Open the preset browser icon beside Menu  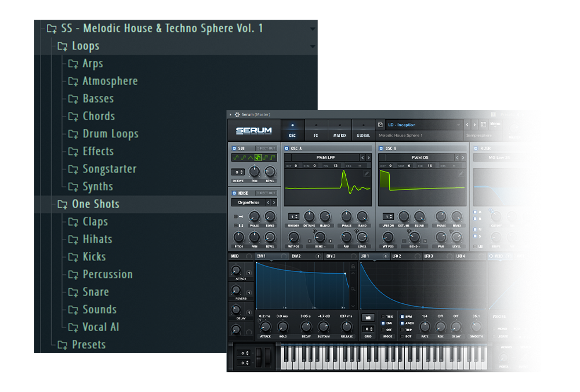483,125
